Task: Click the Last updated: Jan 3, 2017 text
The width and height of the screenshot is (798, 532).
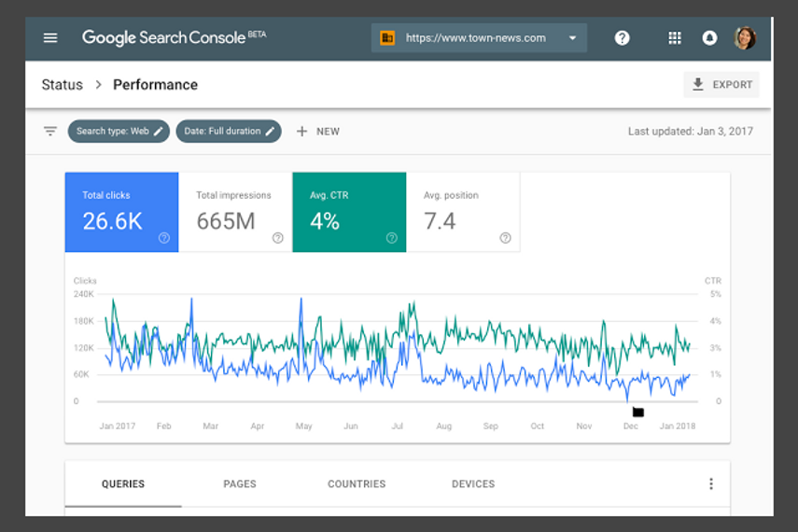Action: tap(691, 132)
